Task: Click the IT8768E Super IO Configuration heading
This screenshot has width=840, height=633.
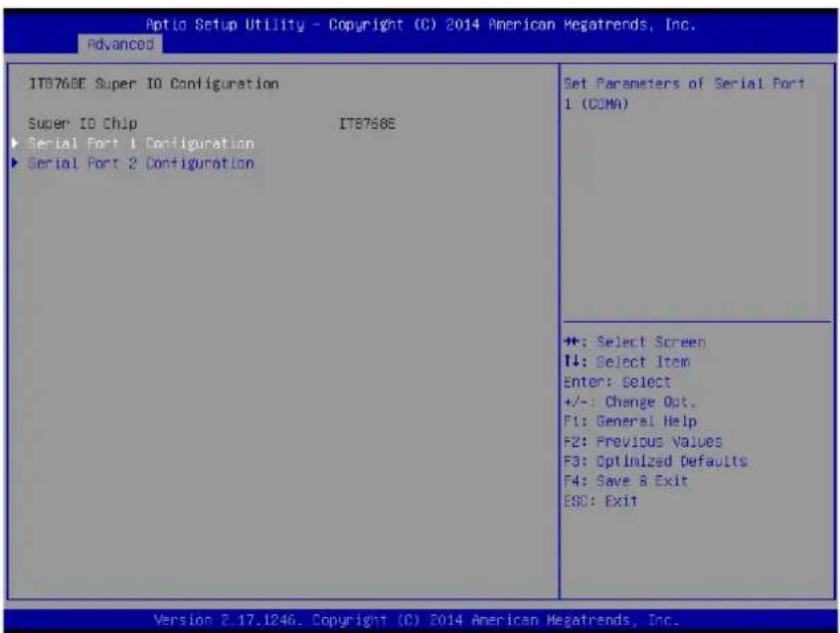Action: (x=153, y=84)
